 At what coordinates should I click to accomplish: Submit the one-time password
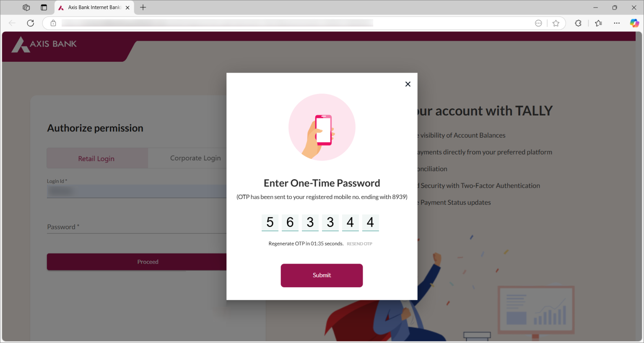tap(322, 275)
